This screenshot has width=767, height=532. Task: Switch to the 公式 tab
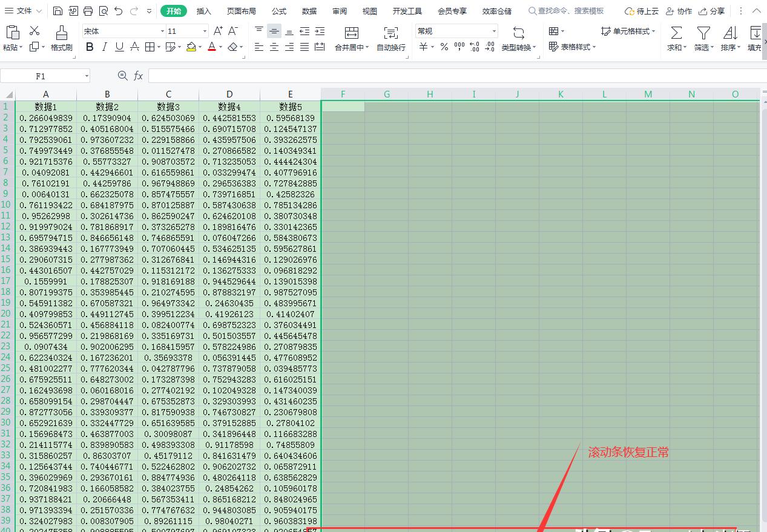coord(279,11)
